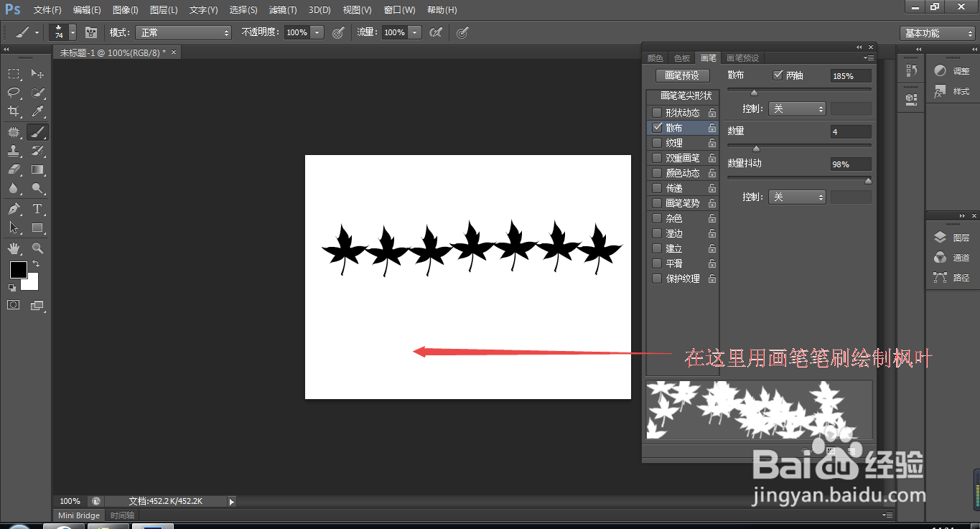Select the Crop tool
The image size is (980, 529).
pyautogui.click(x=14, y=111)
